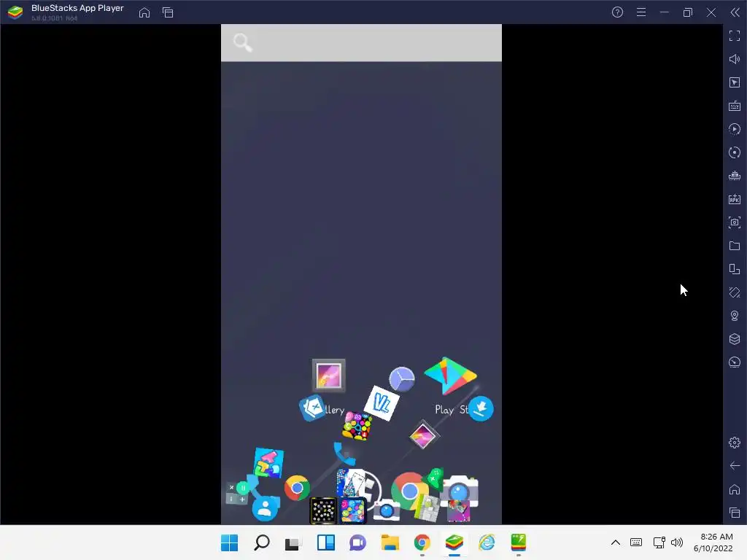Image resolution: width=747 pixels, height=560 pixels.
Task: Open the set location pin icon
Action: [735, 316]
